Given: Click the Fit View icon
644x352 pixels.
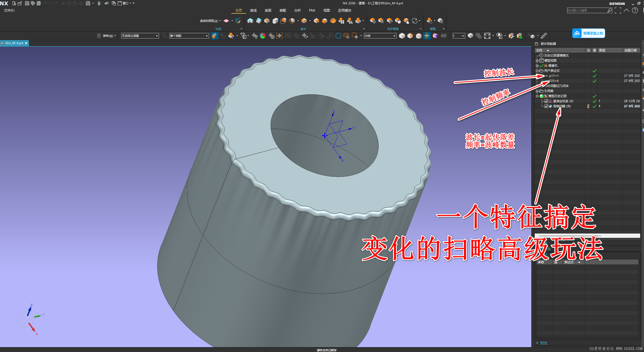Looking at the screenshot, I should [x=487, y=36].
